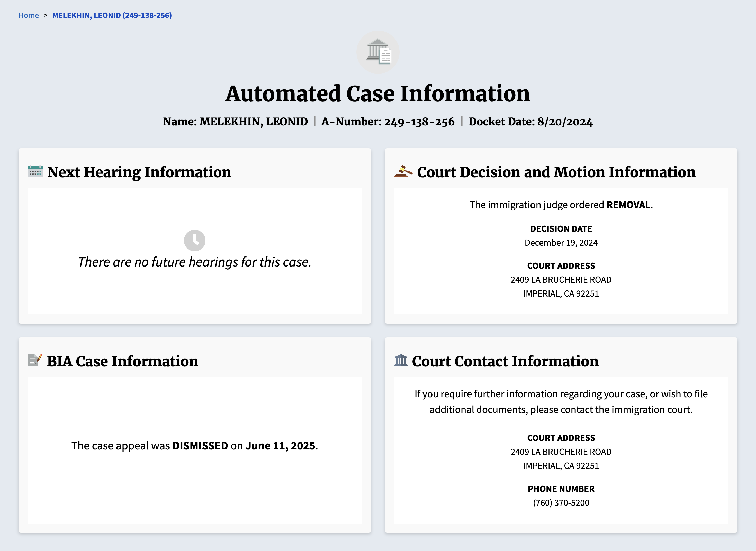Click the Home breadcrumb link

pos(29,15)
